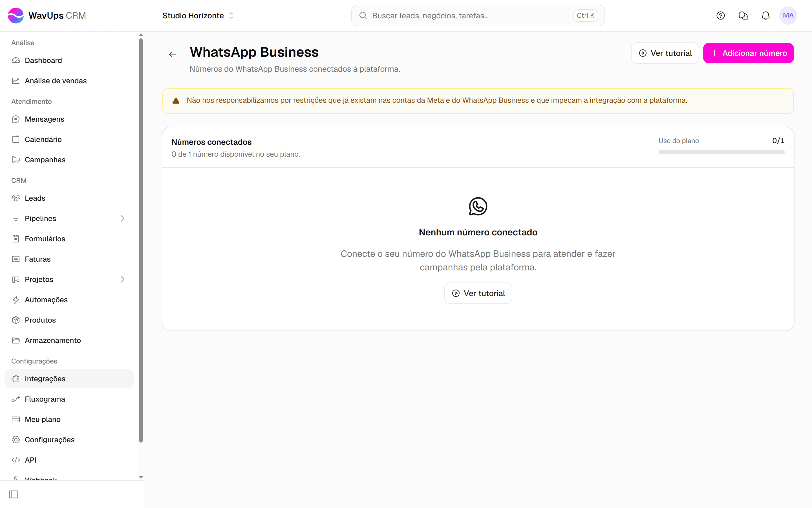Screen dimensions: 812x508
Task: Click the Formulários clipboard icon
Action: [x=16, y=239]
